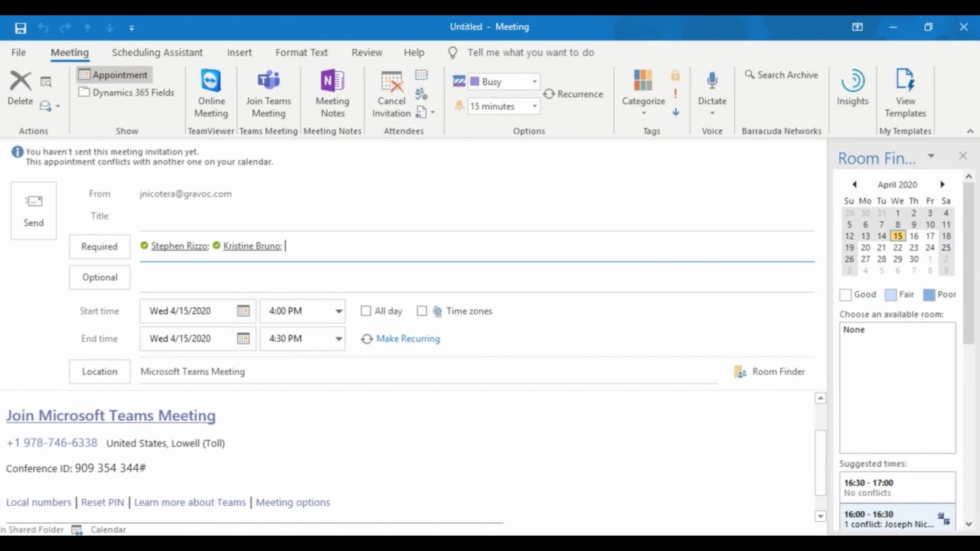Click the Learn more about Teams link
This screenshot has width=980, height=551.
(190, 502)
